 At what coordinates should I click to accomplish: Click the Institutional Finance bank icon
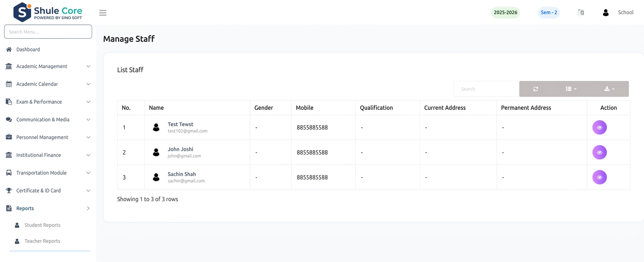click(9, 155)
